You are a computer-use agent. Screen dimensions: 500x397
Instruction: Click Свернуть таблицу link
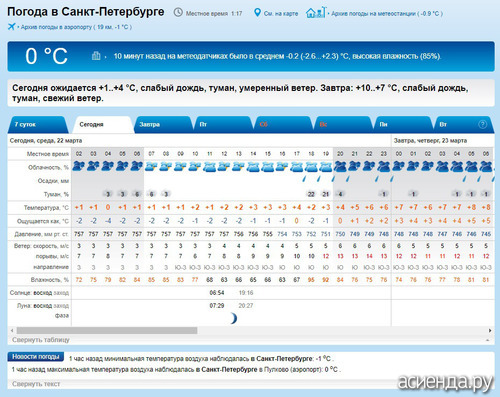pos(41,340)
